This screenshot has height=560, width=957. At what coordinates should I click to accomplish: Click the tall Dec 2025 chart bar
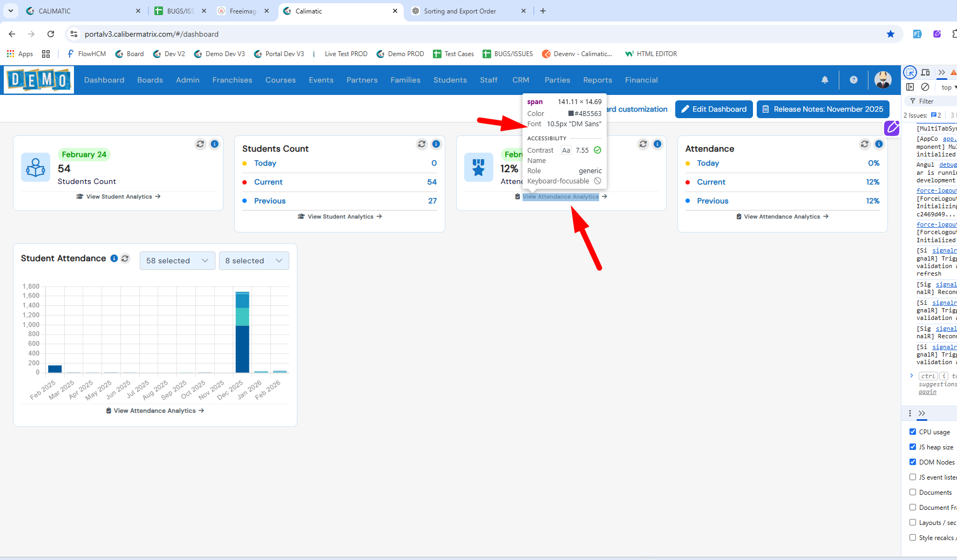(x=242, y=332)
